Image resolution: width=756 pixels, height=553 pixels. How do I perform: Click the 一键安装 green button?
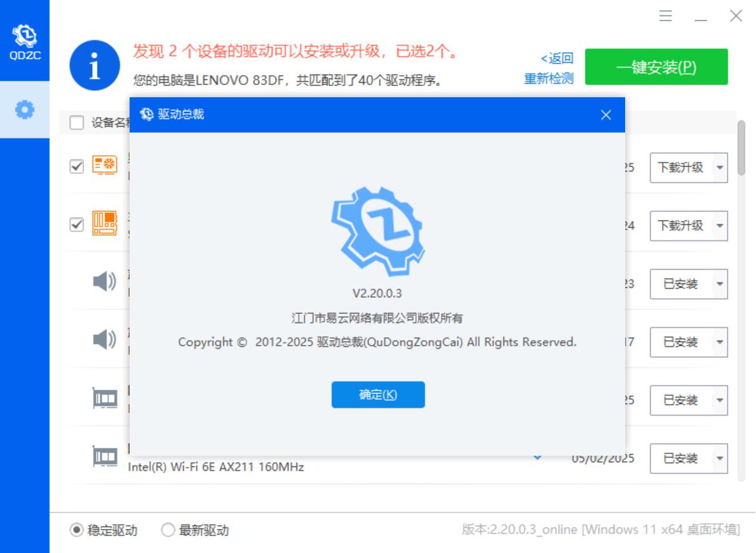pos(658,67)
